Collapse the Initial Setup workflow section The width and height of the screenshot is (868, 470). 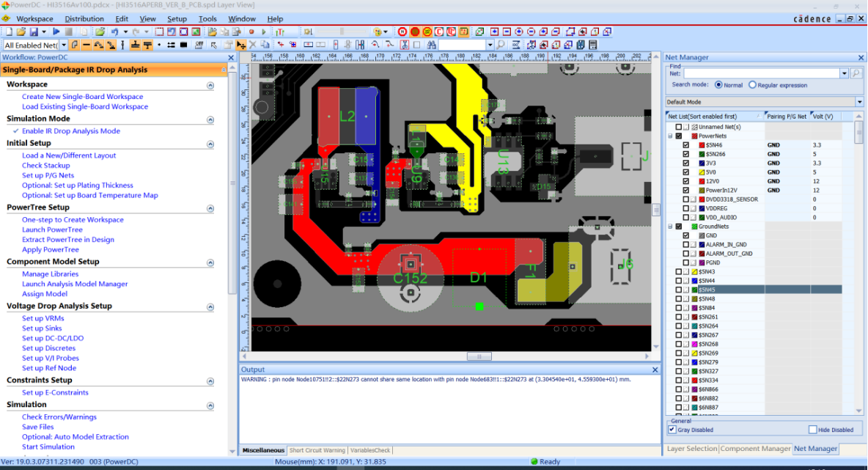[210, 144]
